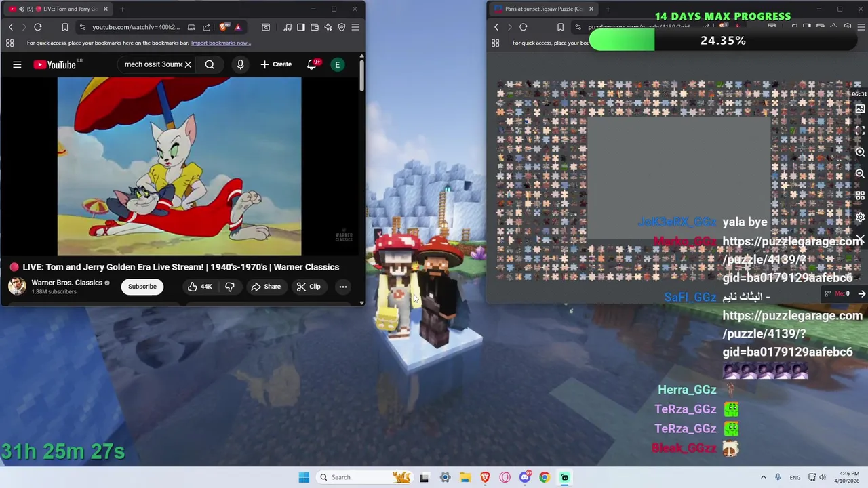The image size is (868, 488).
Task: Clear the YouTube search box text
Action: click(188, 64)
